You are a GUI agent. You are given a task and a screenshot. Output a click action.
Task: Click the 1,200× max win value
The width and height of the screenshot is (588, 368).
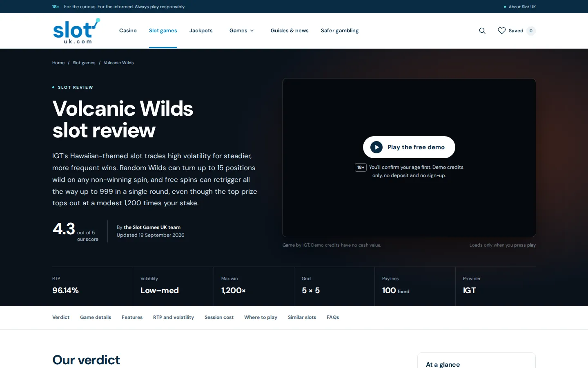point(234,290)
